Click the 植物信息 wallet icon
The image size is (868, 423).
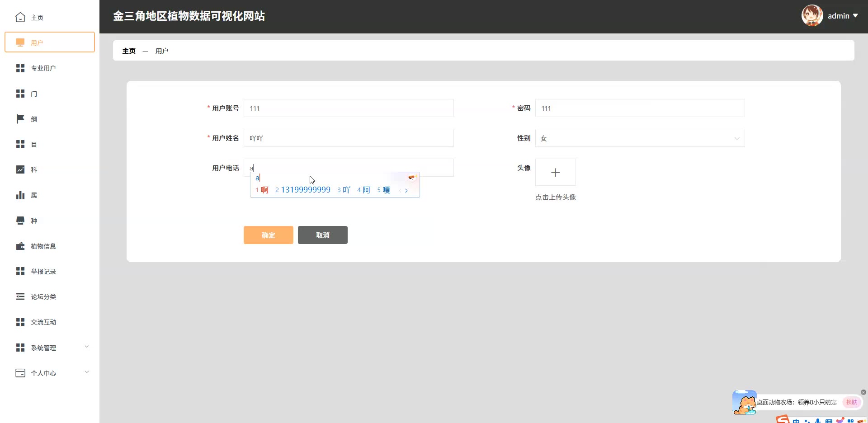coord(20,246)
